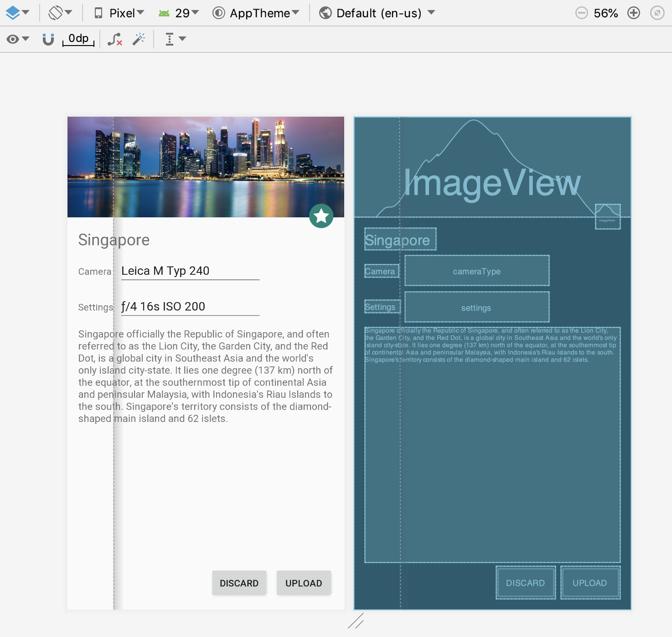This screenshot has height=637, width=672.
Task: Click the Clear All Constraints icon
Action: (x=115, y=39)
